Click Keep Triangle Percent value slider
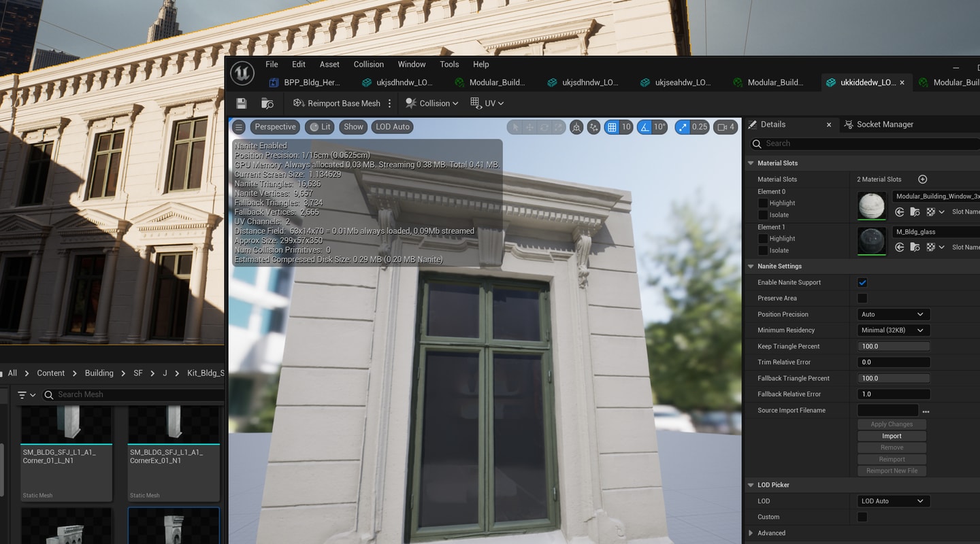 click(x=894, y=346)
